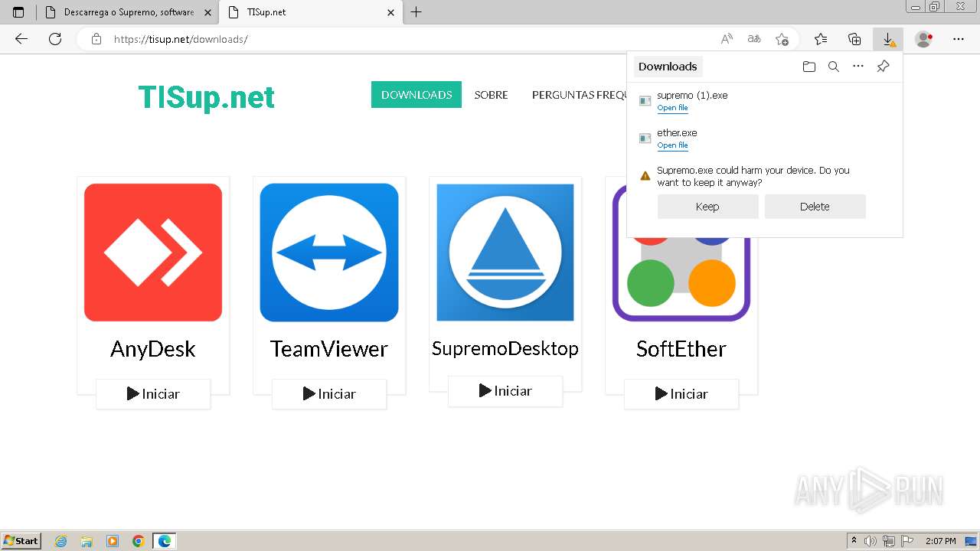980x551 pixels.
Task: Delete the Supremo.exe download
Action: (815, 207)
